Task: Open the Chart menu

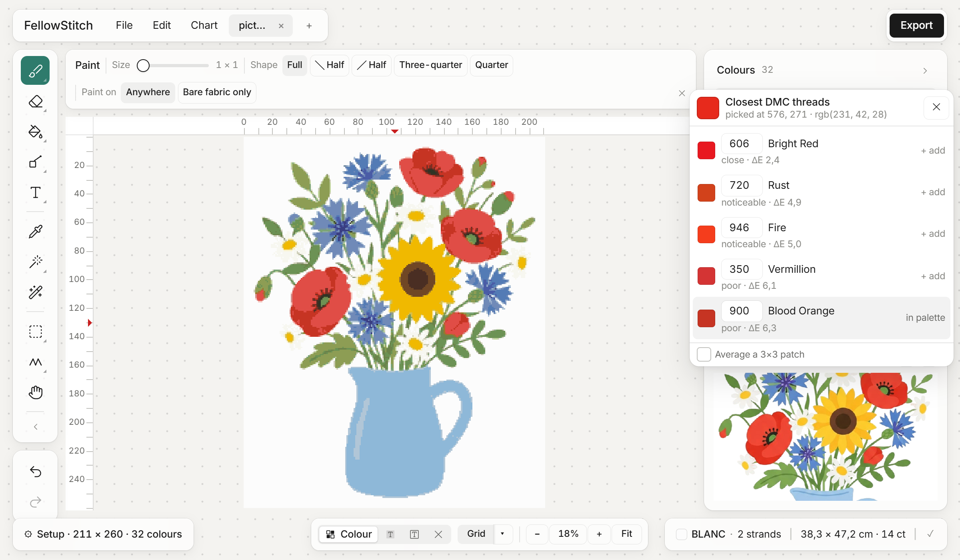Action: click(x=204, y=26)
